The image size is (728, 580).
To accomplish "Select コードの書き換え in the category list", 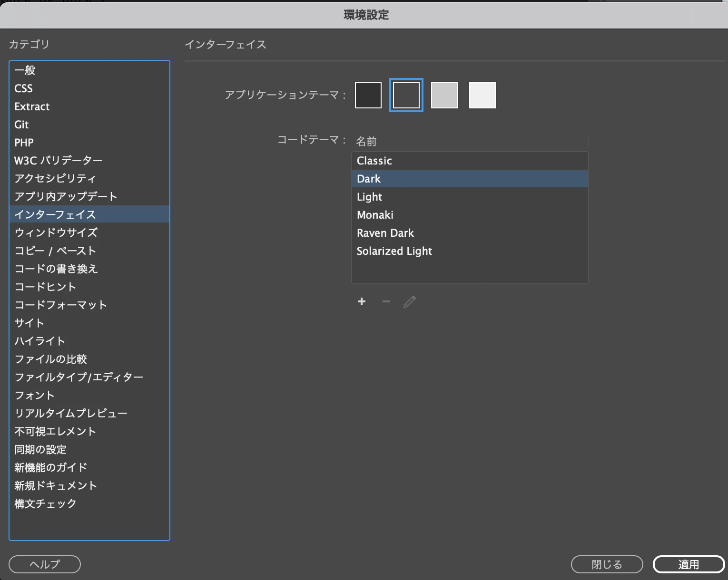I will click(x=89, y=269).
